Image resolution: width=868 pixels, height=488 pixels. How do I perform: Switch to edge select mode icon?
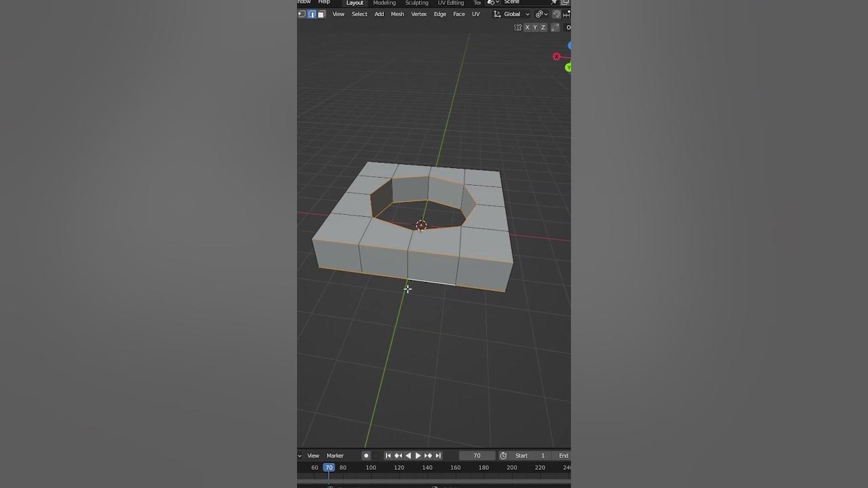311,14
